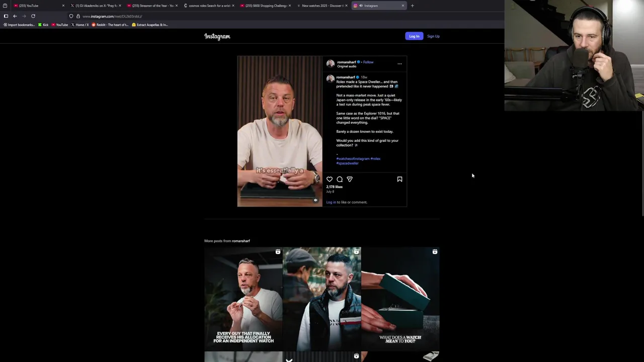Image resolution: width=644 pixels, height=362 pixels.
Task: Click the padlock site info icon
Action: 78,16
